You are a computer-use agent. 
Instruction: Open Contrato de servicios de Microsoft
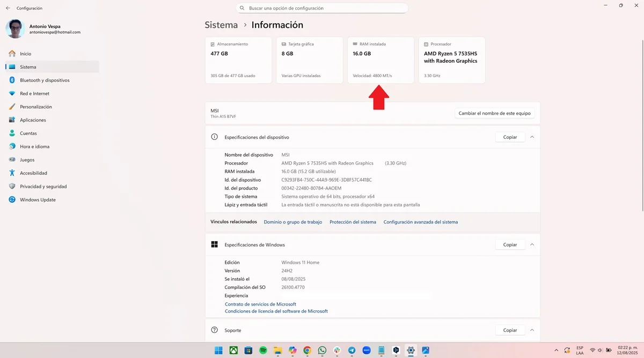click(260, 304)
